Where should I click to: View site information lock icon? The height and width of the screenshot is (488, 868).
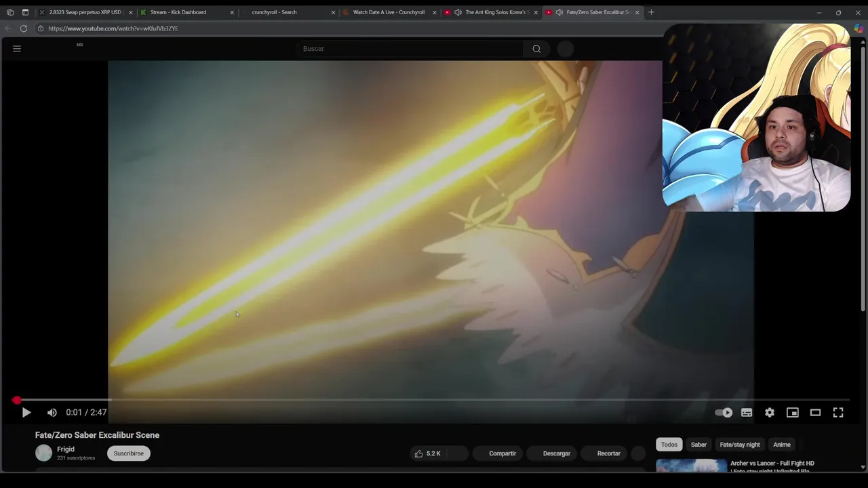(40, 28)
